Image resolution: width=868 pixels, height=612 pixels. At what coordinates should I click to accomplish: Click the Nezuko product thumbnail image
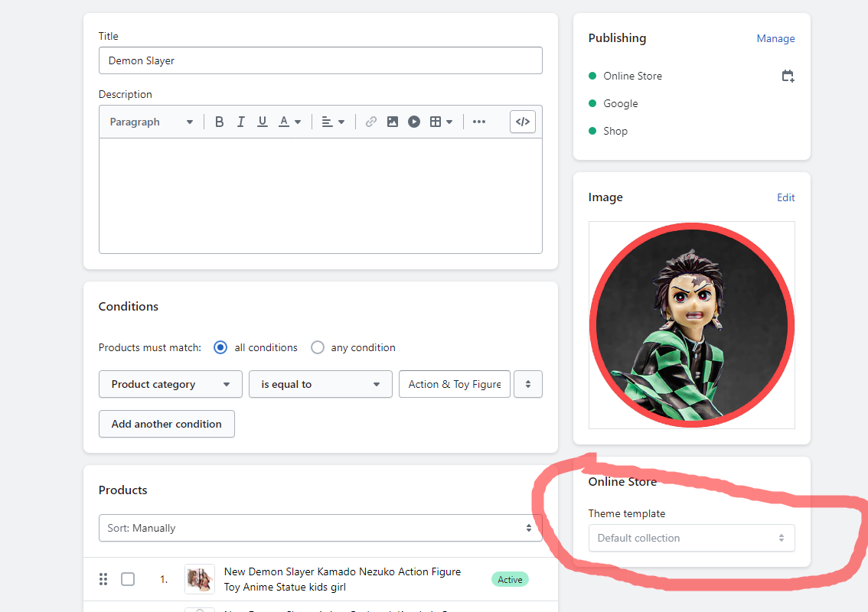(x=199, y=579)
